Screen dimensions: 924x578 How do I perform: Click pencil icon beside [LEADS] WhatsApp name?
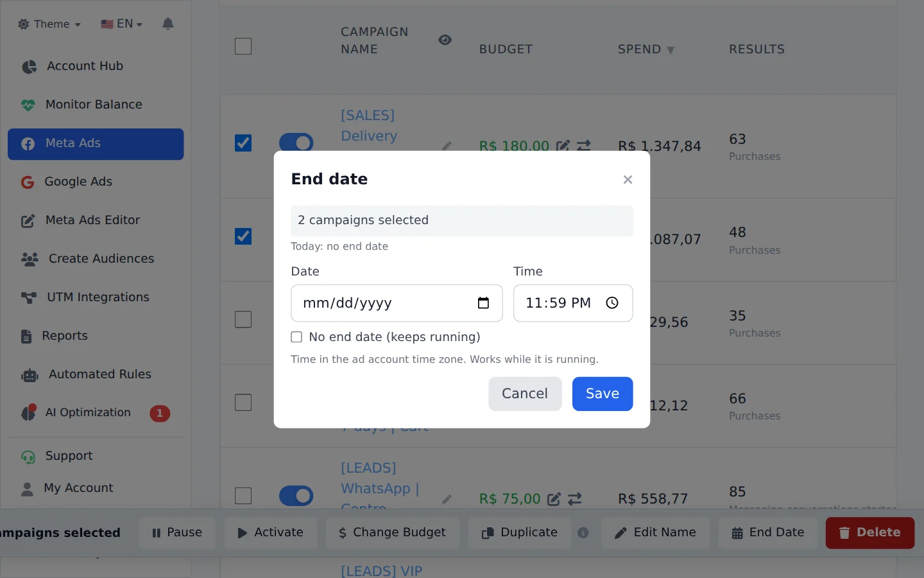tap(447, 499)
